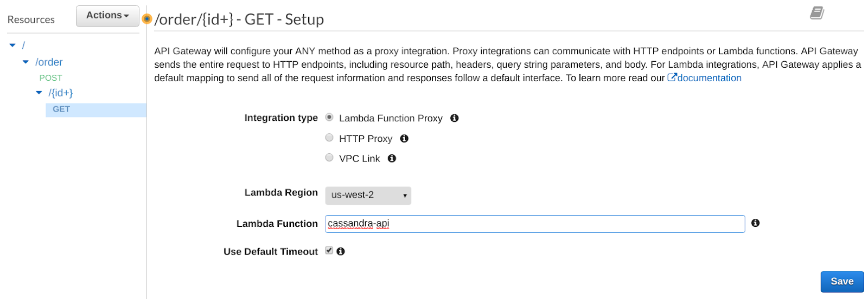Image resolution: width=868 pixels, height=299 pixels.
Task: Click info icon beside VPC Link
Action: click(392, 159)
